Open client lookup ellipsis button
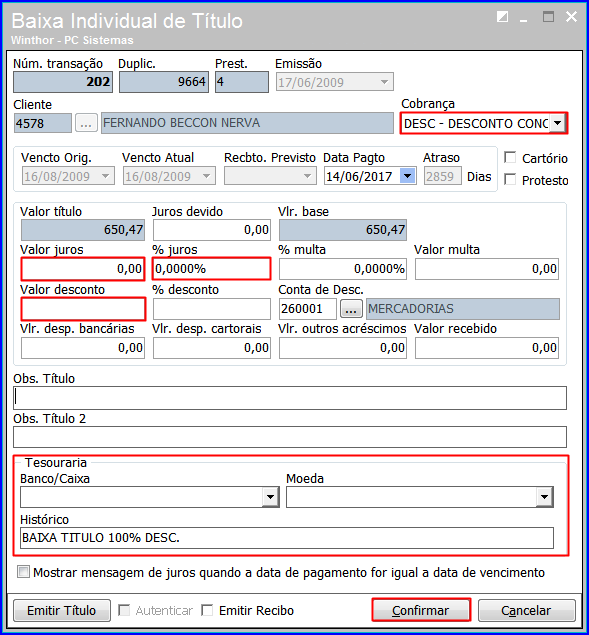Image resolution: width=589 pixels, height=635 pixels. (86, 123)
